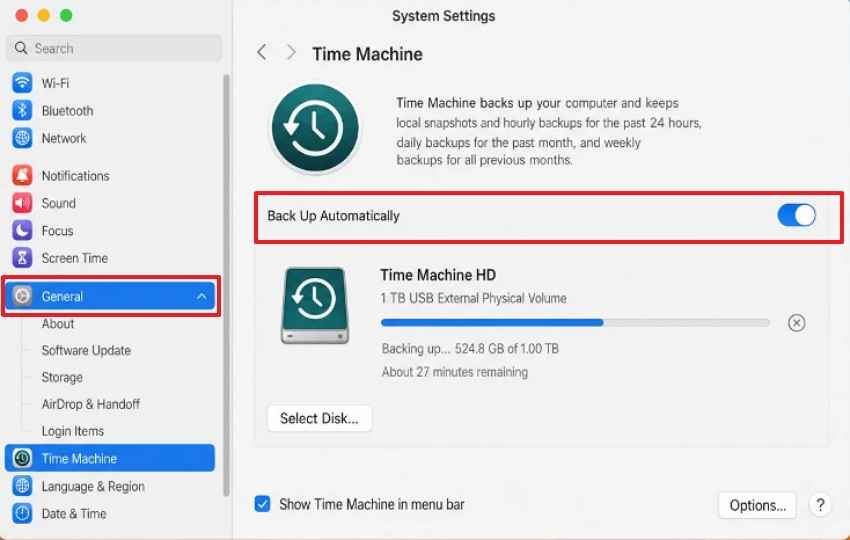Click the Bluetooth icon in sidebar

[22, 111]
